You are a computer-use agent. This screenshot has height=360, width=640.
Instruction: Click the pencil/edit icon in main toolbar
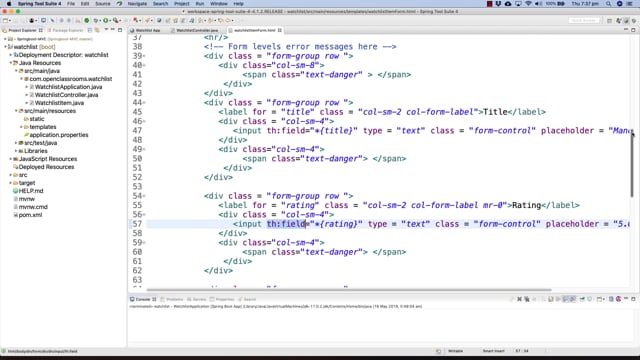point(52,20)
